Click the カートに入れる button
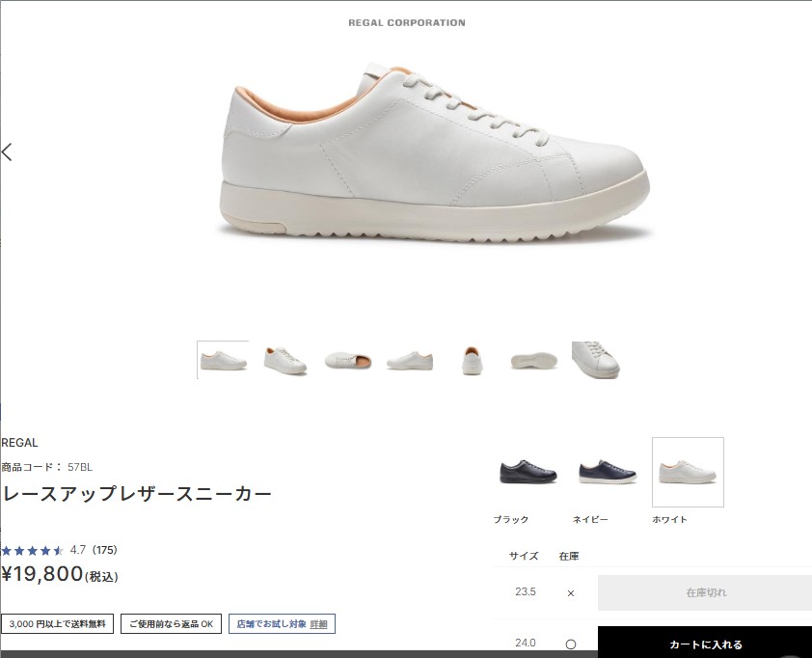 click(x=705, y=644)
